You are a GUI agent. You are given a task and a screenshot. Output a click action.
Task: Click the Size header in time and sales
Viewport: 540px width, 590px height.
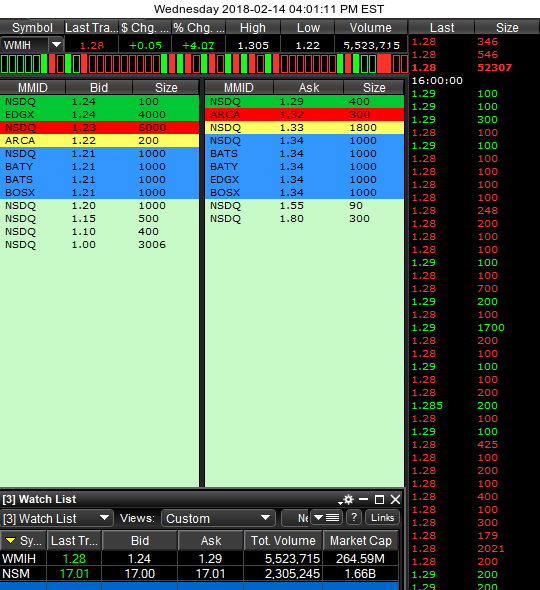[x=507, y=27]
